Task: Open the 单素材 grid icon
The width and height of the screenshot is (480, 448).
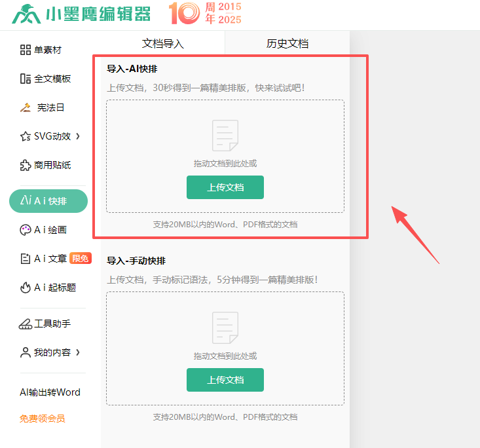Action: tap(26, 50)
